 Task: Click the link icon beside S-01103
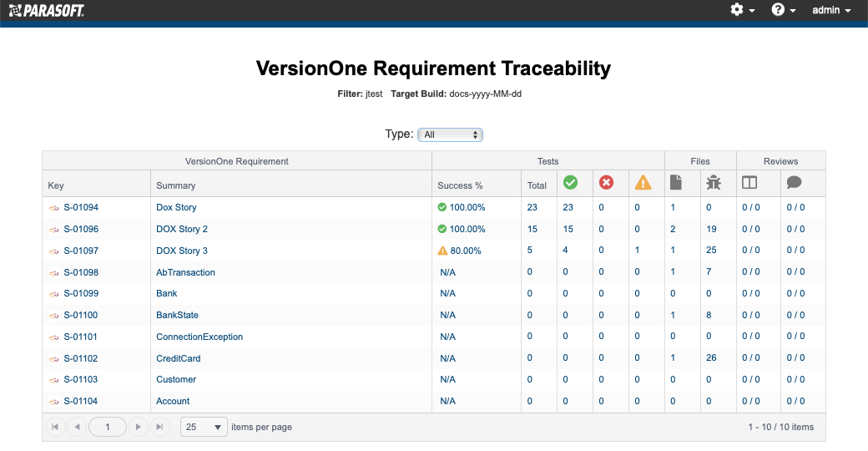pyautogui.click(x=53, y=380)
